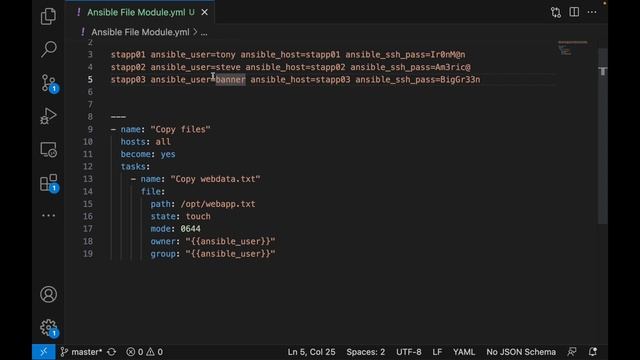Click the editor minimap preview
This screenshot has height=360, width=640.
coord(573,48)
